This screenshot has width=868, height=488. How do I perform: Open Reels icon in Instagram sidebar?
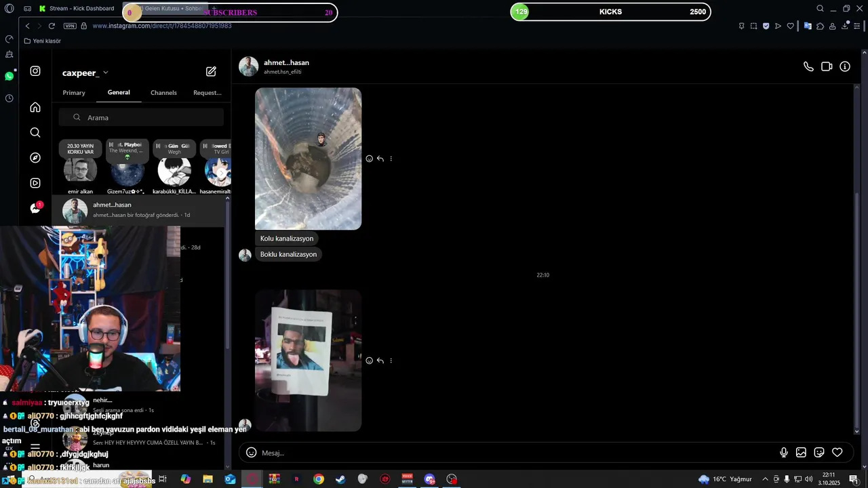(x=35, y=183)
